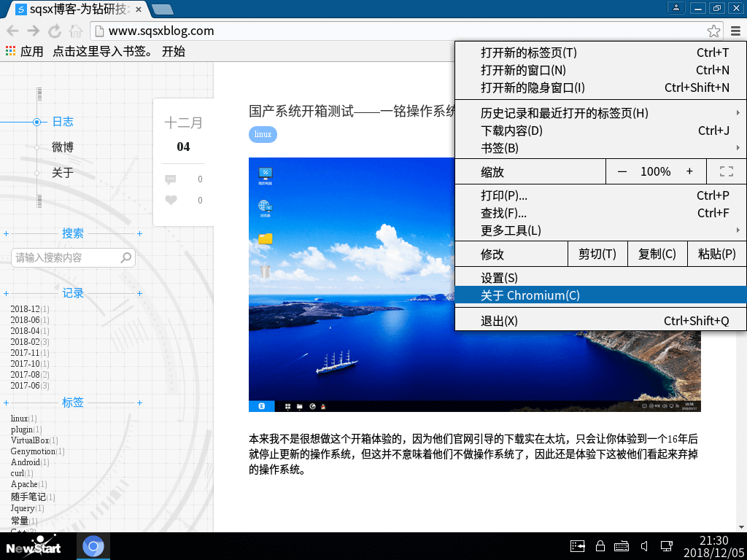Reload the page with the refresh icon
747x560 pixels.
pos(55,31)
